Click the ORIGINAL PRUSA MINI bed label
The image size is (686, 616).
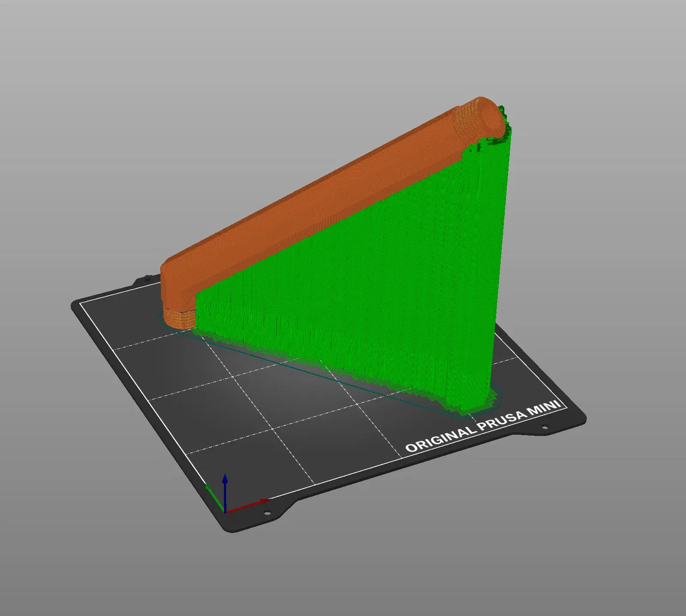[483, 426]
